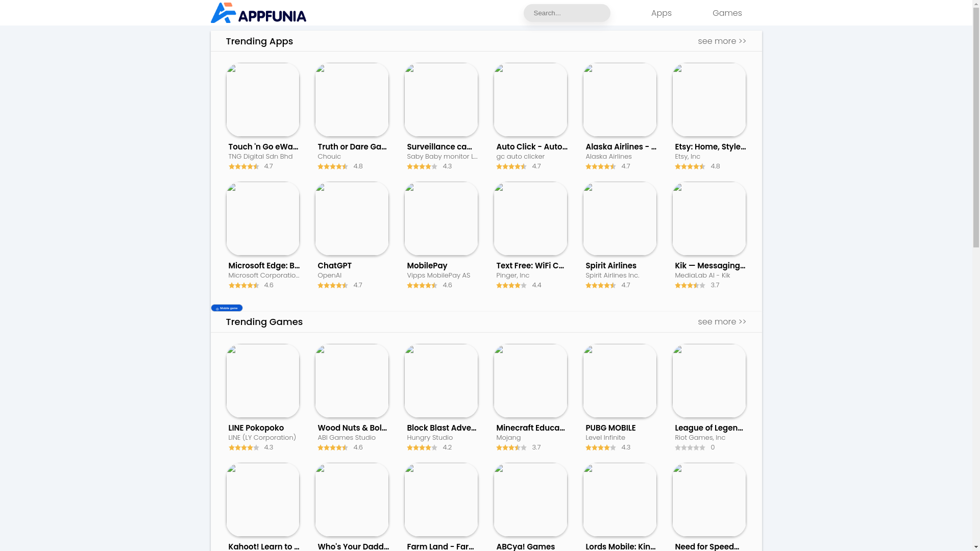Click the Trending Games heading
The image size is (980, 551).
tap(264, 321)
